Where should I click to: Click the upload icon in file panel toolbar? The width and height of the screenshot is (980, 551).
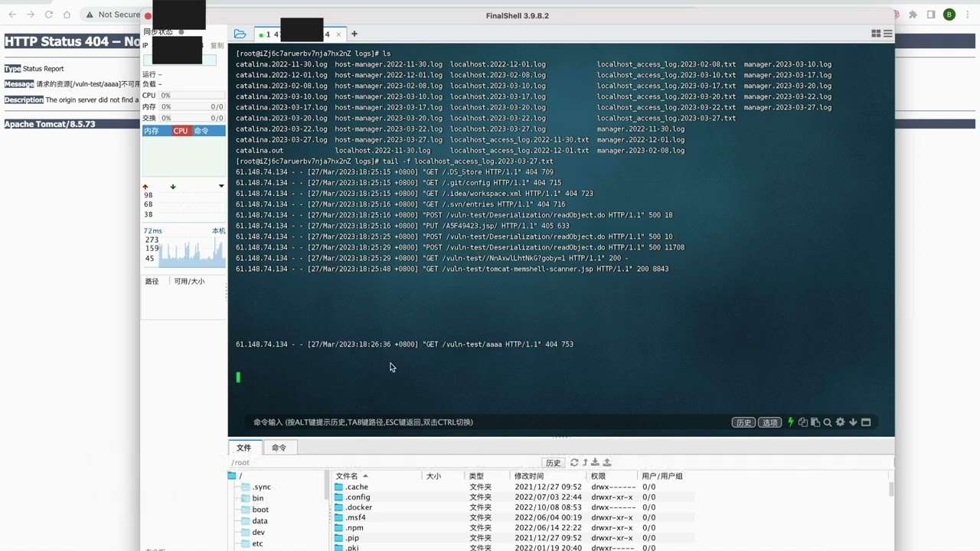coord(607,462)
